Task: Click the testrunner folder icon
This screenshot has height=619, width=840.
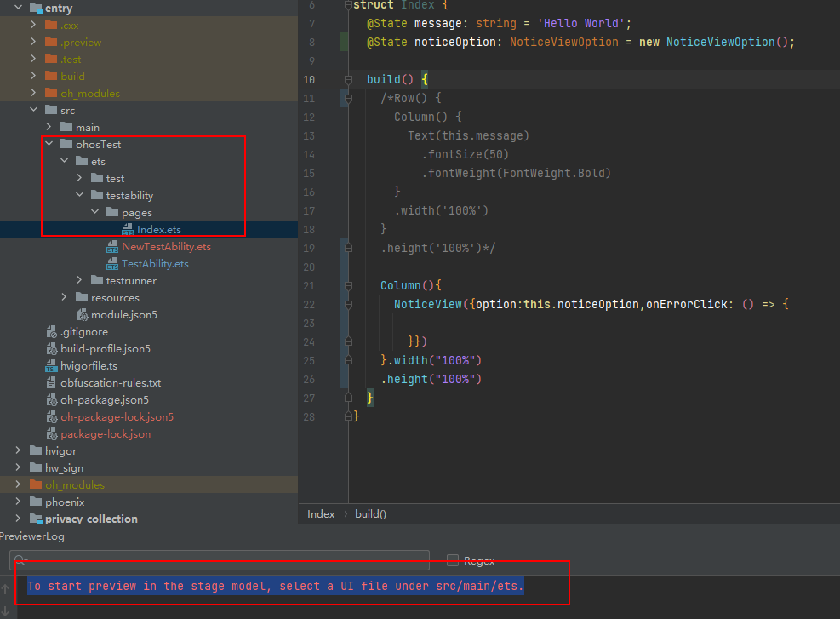Action: 97,280
